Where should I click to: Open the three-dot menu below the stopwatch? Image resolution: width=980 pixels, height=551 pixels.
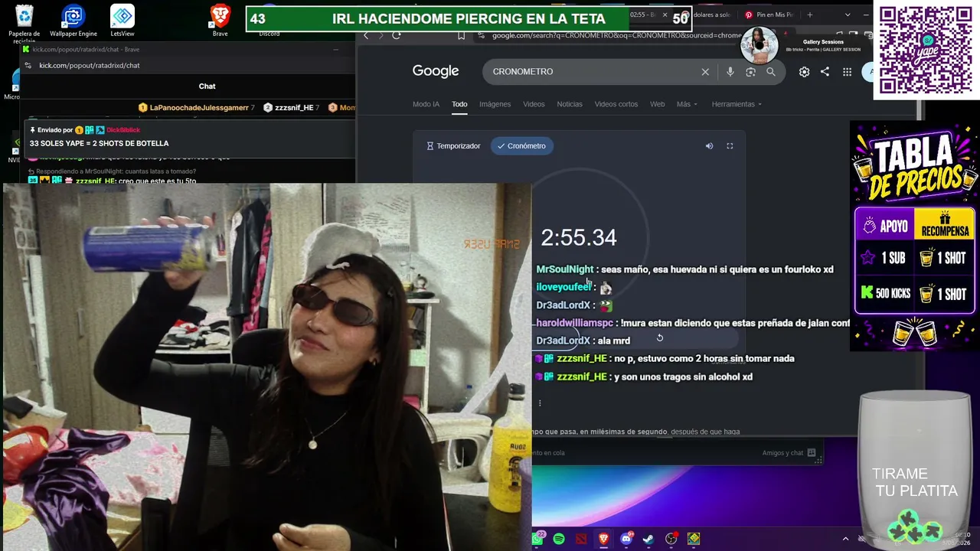(x=540, y=403)
